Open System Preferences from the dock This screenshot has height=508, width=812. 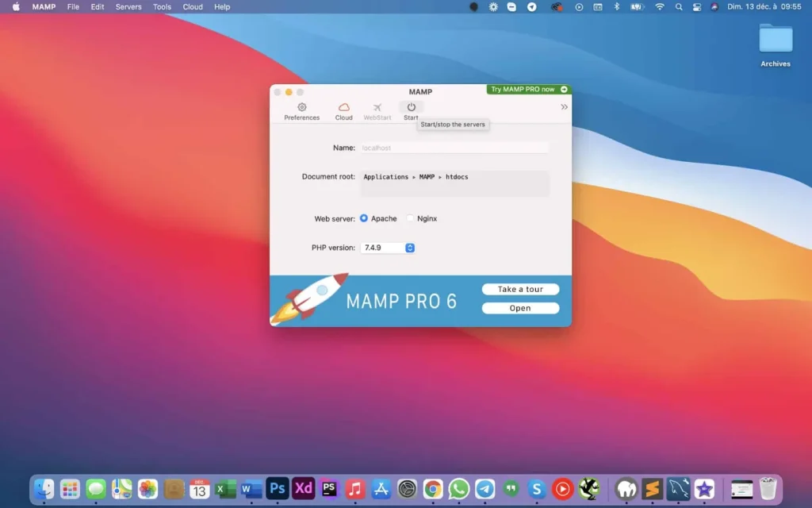click(407, 489)
